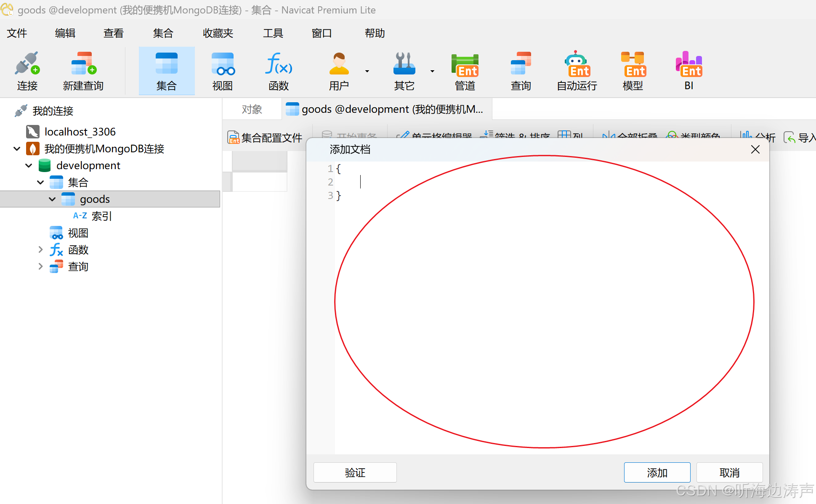The image size is (816, 504).
Task: Open the 工具 menu
Action: point(273,33)
